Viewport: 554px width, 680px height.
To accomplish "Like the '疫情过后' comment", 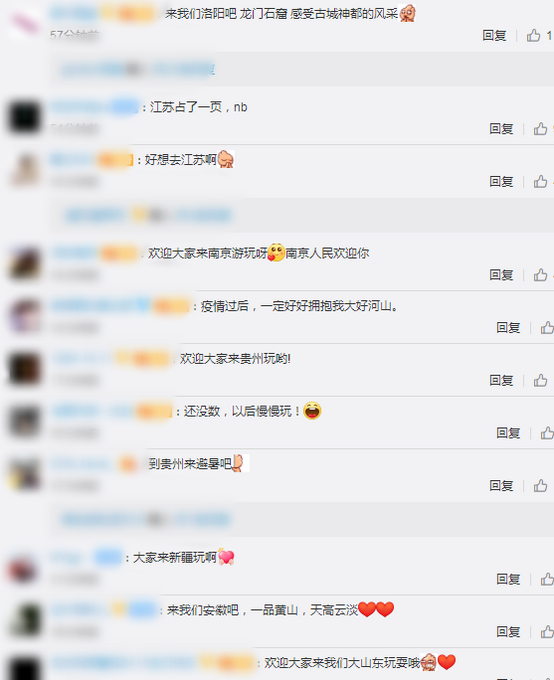I will [547, 327].
